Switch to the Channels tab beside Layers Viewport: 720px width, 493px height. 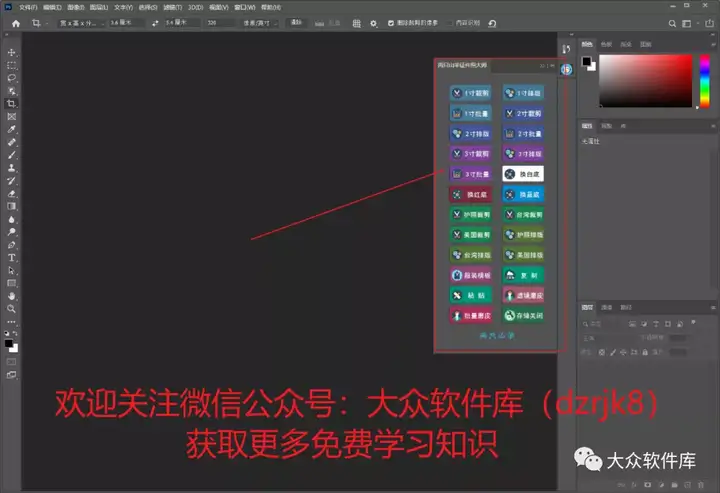click(x=607, y=308)
